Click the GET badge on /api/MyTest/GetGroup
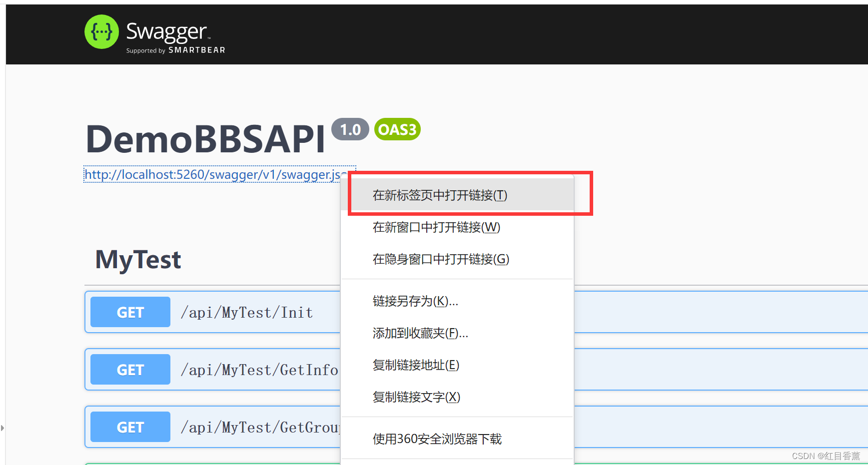868x465 pixels. coord(129,427)
